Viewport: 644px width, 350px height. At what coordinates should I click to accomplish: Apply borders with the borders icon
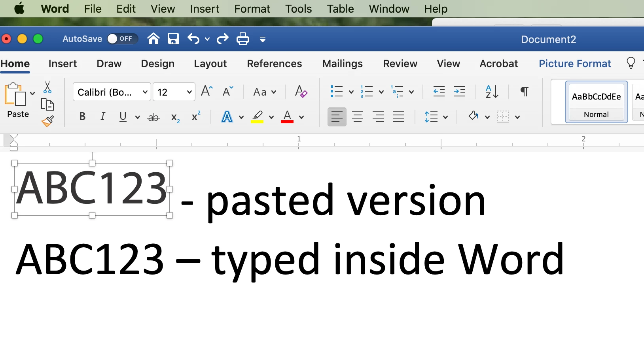coord(503,117)
